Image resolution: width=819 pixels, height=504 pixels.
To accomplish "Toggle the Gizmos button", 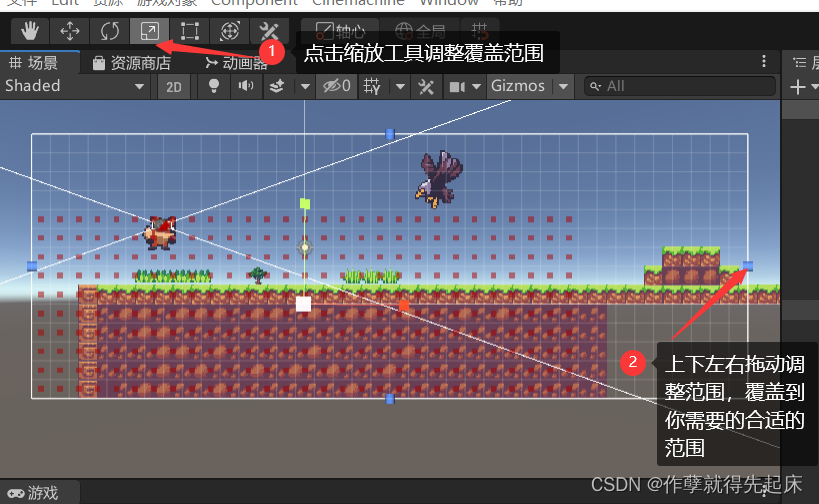I will tap(518, 86).
